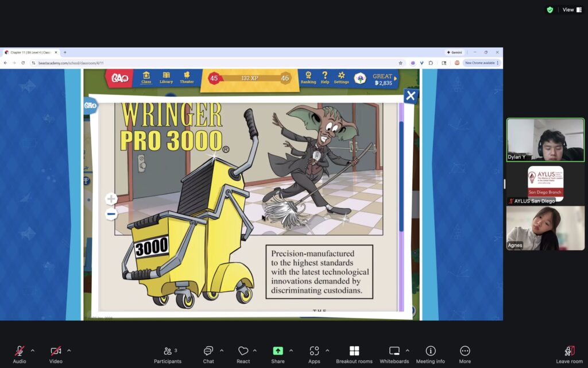The height and width of the screenshot is (368, 588).
Task: Zoom in the comic with plus button
Action: [x=111, y=199]
